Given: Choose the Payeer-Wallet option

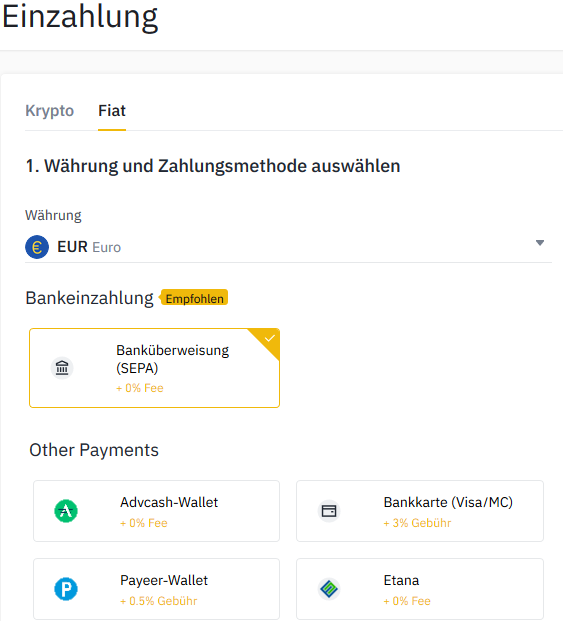Looking at the screenshot, I should click(x=156, y=589).
